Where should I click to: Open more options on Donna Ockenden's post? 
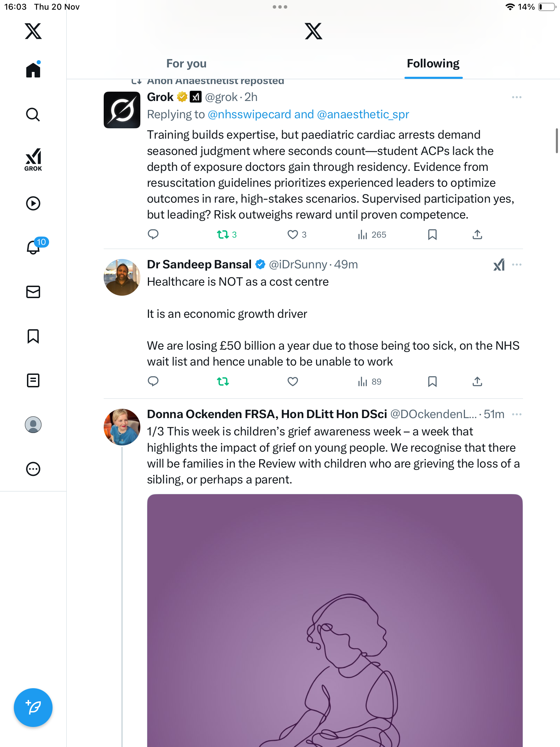[x=516, y=414]
